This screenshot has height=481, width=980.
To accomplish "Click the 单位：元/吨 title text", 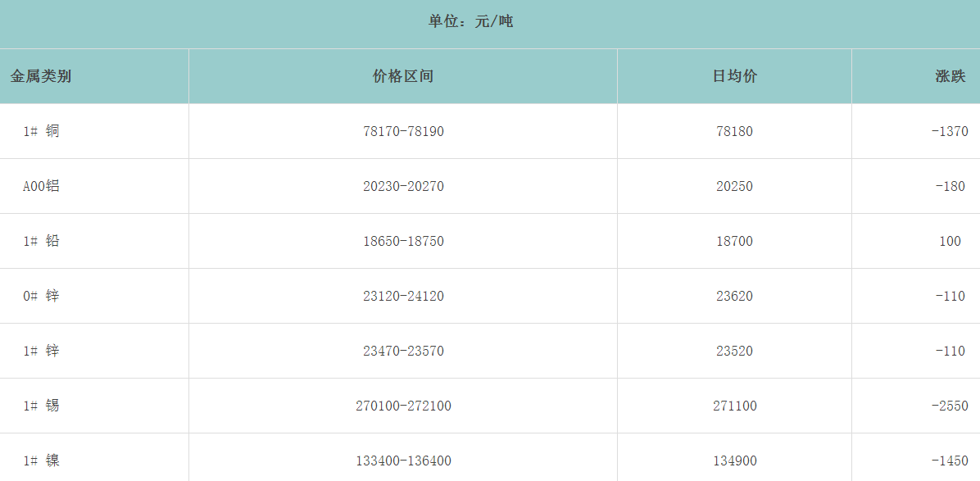I will 470,21.
